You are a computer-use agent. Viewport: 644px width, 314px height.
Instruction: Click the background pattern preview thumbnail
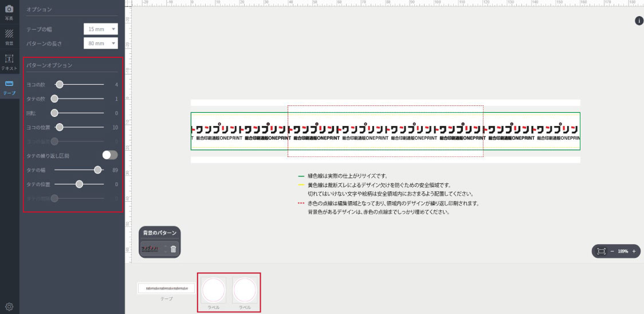click(152, 249)
